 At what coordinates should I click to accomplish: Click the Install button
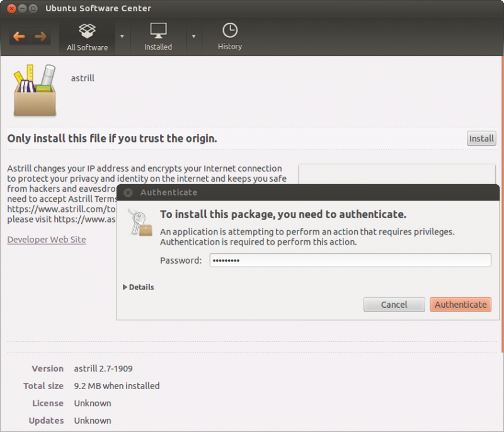481,139
